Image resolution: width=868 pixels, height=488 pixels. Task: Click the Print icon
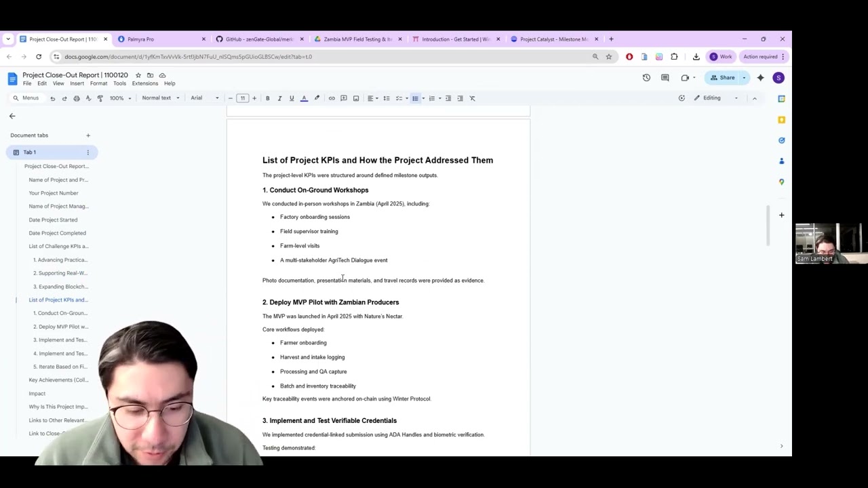coord(76,98)
